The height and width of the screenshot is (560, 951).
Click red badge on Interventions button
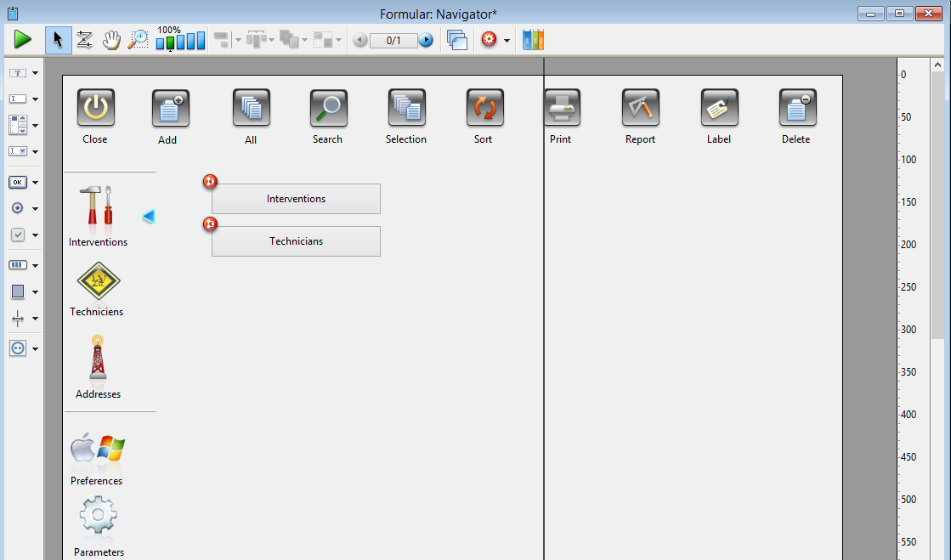(210, 181)
